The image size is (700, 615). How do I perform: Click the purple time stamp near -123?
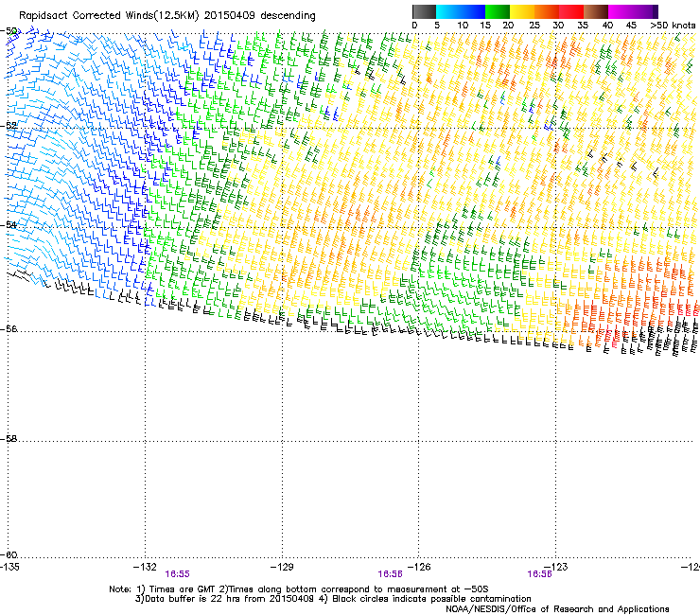click(x=540, y=574)
